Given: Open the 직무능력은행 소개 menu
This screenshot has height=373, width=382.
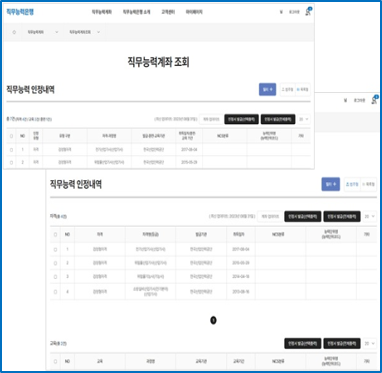Looking at the screenshot, I should (136, 12).
